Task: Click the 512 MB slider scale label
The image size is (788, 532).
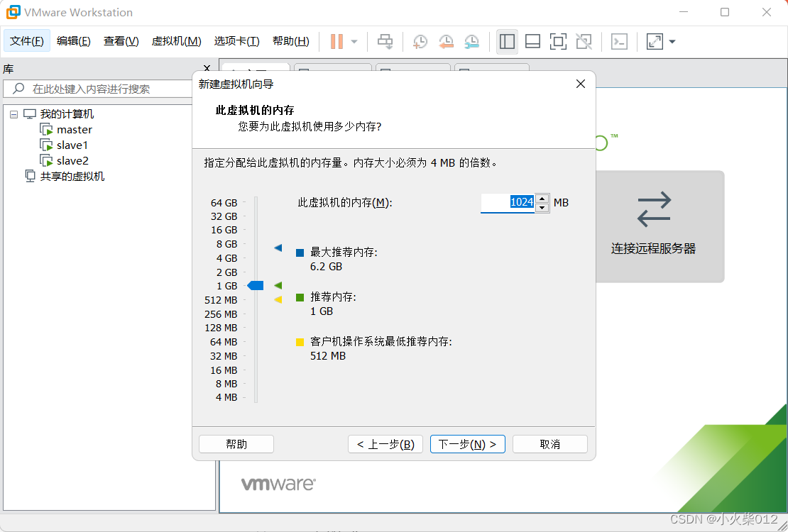Action: coord(221,300)
